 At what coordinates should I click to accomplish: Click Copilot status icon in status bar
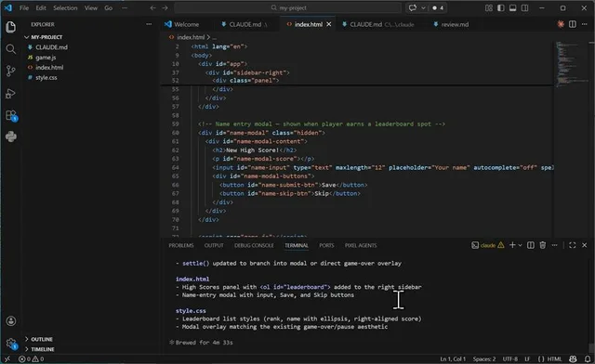573,358
